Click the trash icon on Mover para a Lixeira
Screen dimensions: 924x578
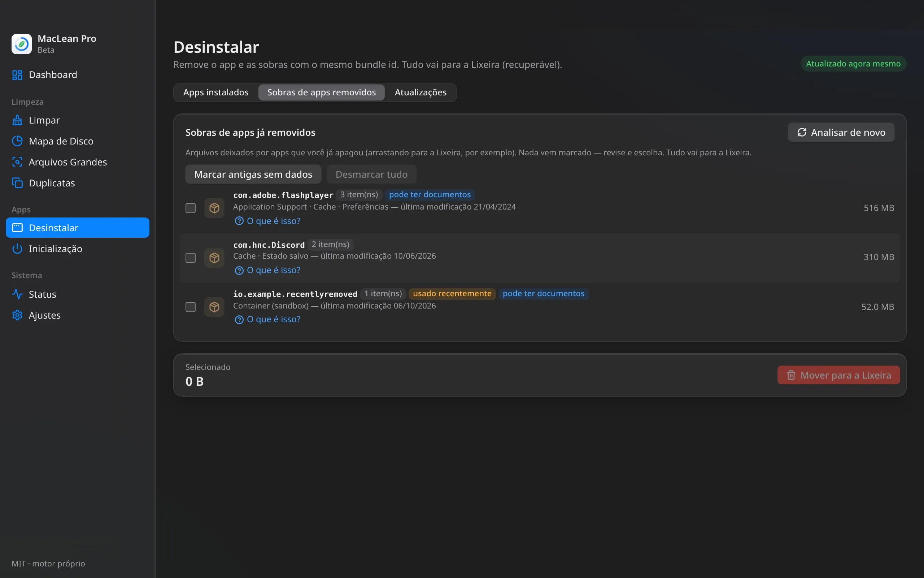[791, 375]
